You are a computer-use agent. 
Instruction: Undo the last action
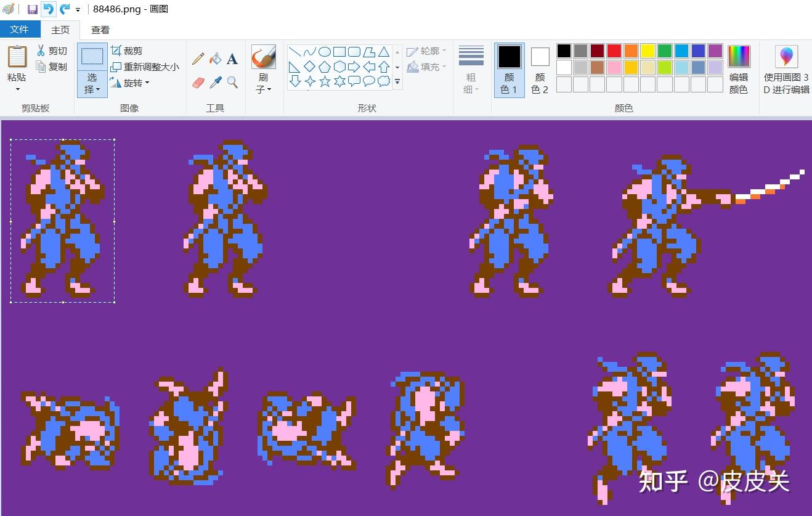[x=48, y=9]
